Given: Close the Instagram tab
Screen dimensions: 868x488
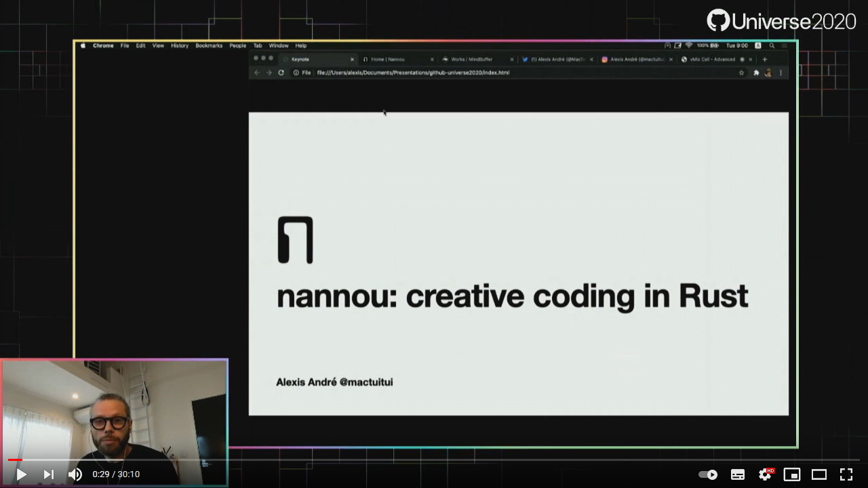Looking at the screenshot, I should pyautogui.click(x=671, y=60).
